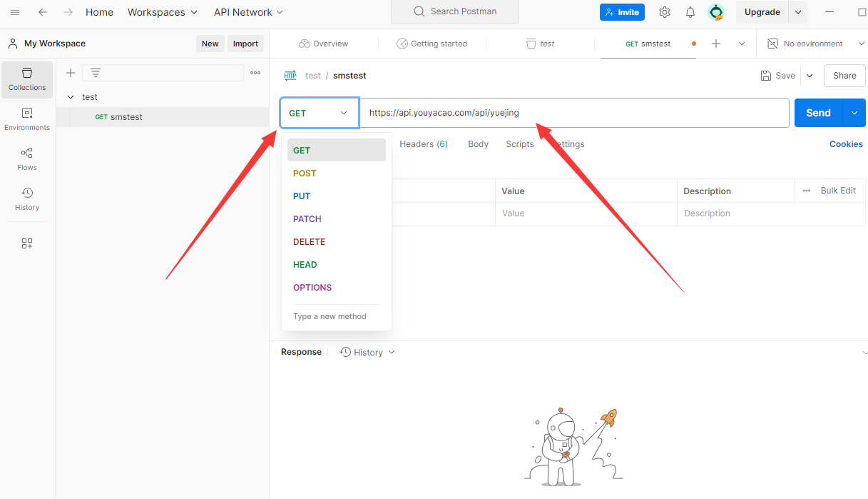Expand the Upgrade options arrow
Image resolution: width=868 pixels, height=499 pixels.
point(798,12)
